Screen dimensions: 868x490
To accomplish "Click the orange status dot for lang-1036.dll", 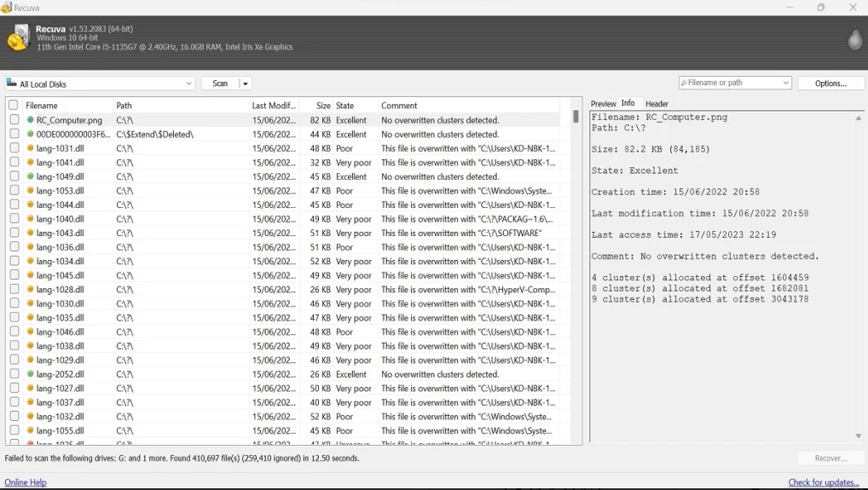I will click(x=31, y=247).
